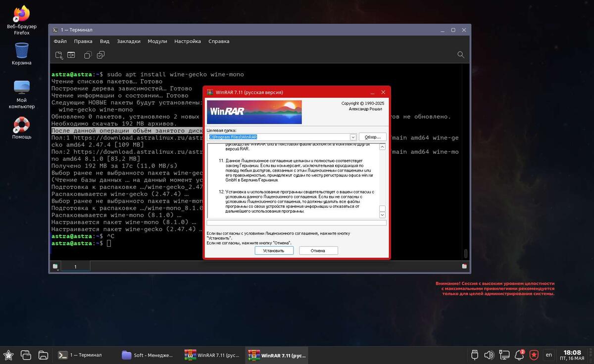Open the network connection tray icon
594x364 pixels.
504,355
